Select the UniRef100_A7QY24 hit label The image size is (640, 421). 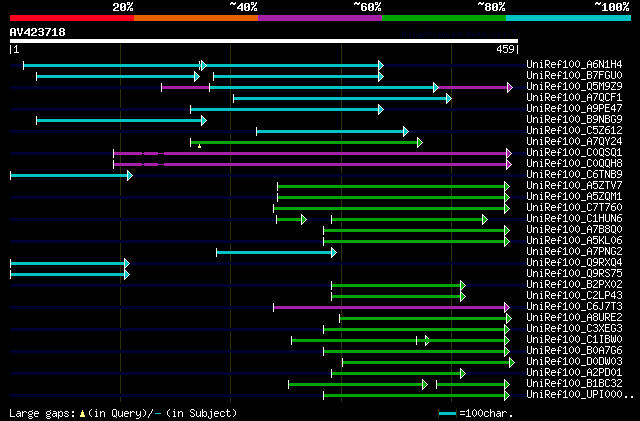(x=574, y=142)
